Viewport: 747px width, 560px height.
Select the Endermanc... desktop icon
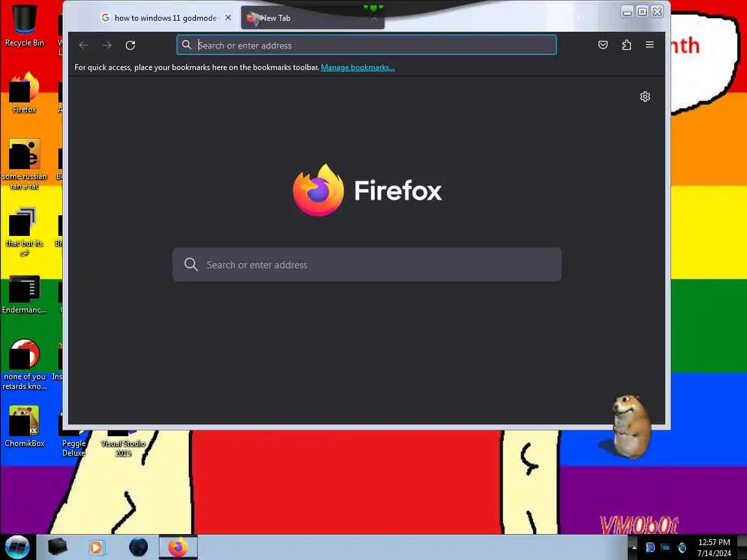pyautogui.click(x=24, y=296)
